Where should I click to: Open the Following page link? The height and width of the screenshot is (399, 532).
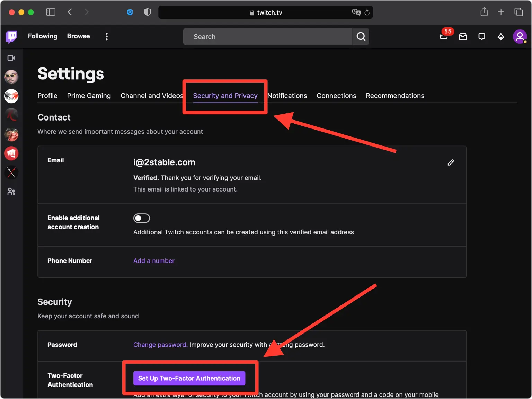coord(43,36)
